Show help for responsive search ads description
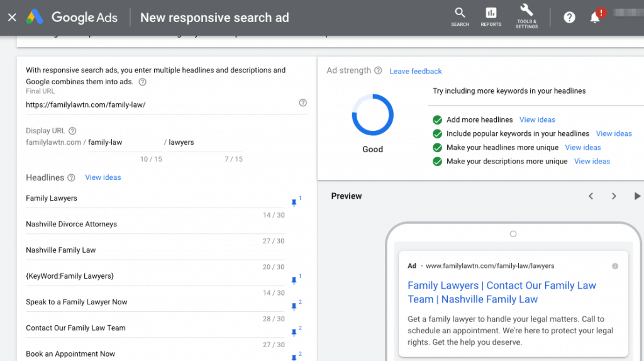This screenshot has height=361, width=644. (143, 82)
